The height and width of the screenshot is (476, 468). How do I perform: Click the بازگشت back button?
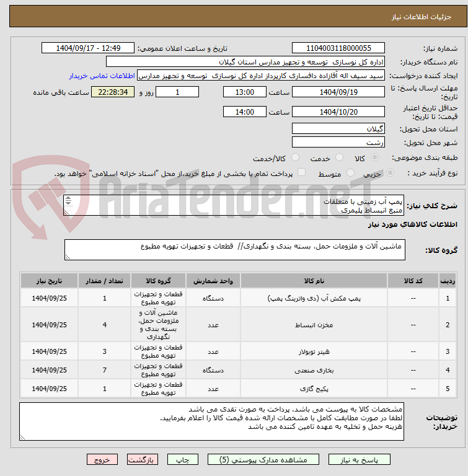pos(143,460)
